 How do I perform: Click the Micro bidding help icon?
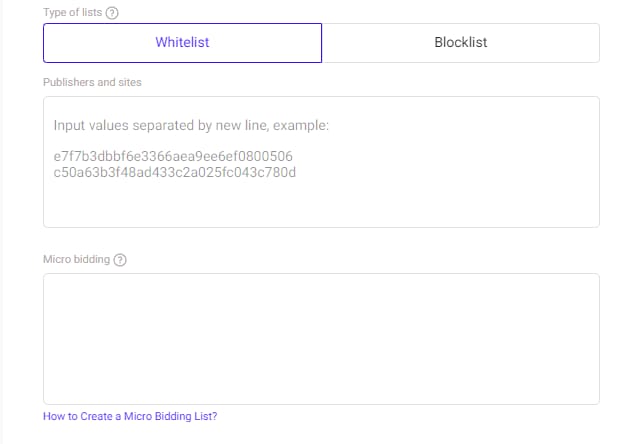click(120, 260)
